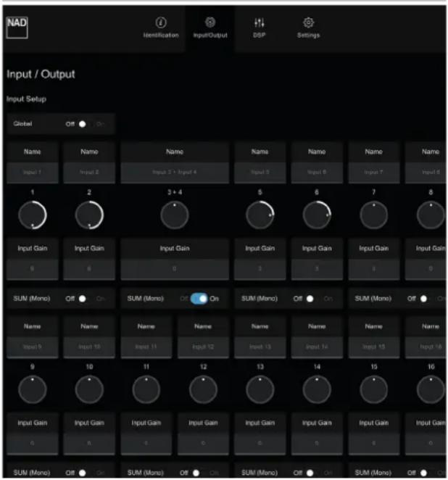Click the Name field showing Input 1

point(33,173)
